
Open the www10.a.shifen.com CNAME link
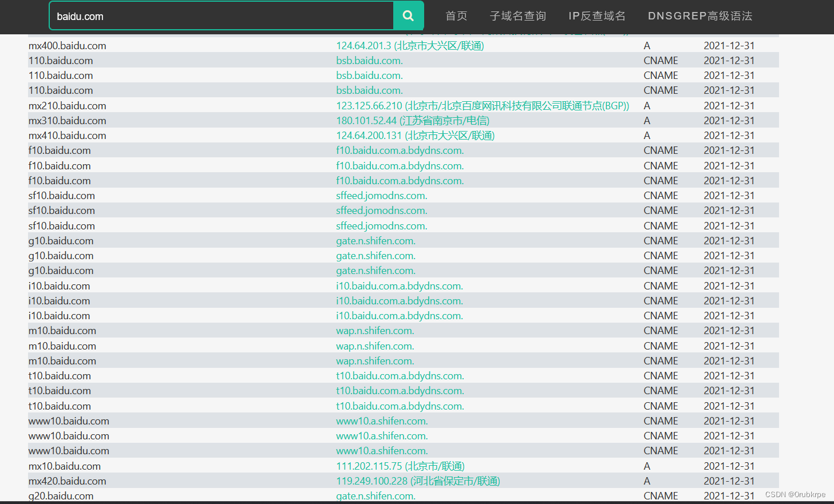pos(382,420)
